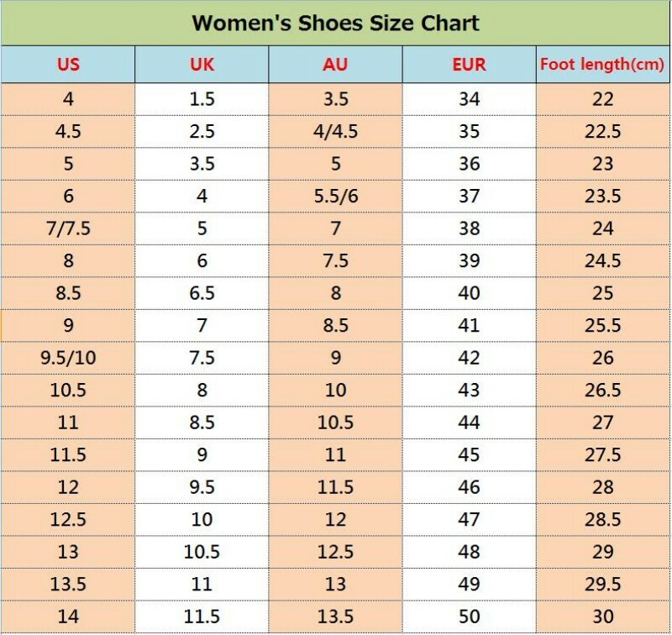672x635 pixels.
Task: Select the foot length 30 cell
Action: [x=602, y=617]
